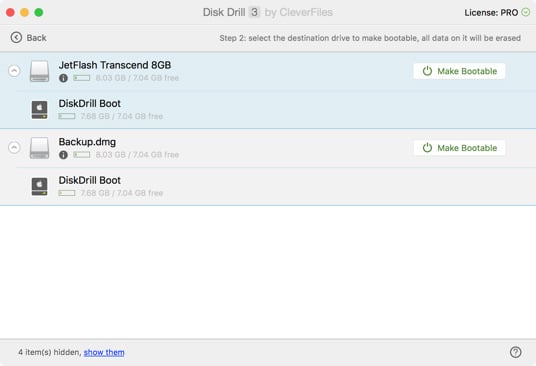The image size is (536, 366).
Task: Open info for Backup.dmg disk
Action: (x=63, y=155)
